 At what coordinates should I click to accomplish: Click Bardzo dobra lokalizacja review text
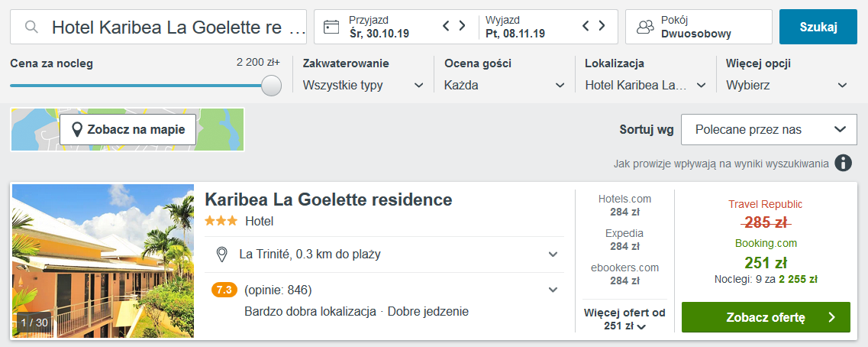coord(310,312)
